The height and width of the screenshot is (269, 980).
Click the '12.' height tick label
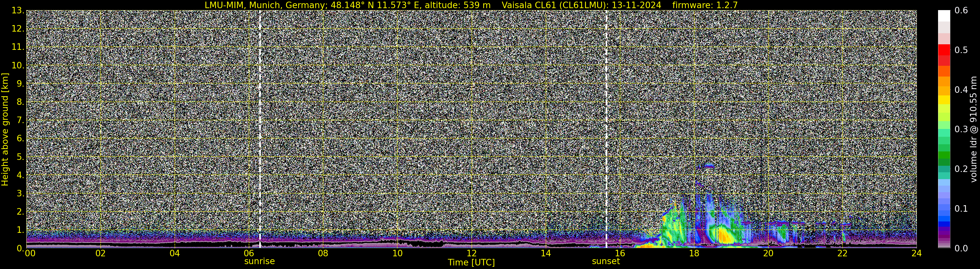coord(18,29)
